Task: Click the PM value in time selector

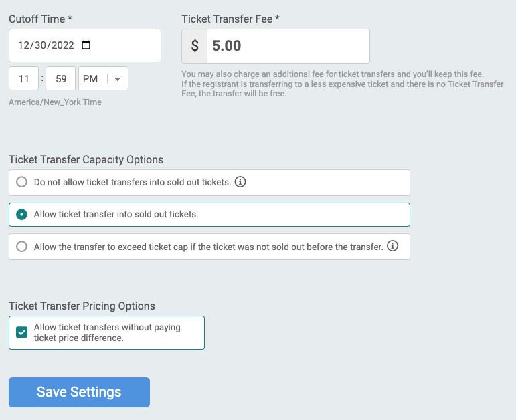Action: pyautogui.click(x=90, y=79)
